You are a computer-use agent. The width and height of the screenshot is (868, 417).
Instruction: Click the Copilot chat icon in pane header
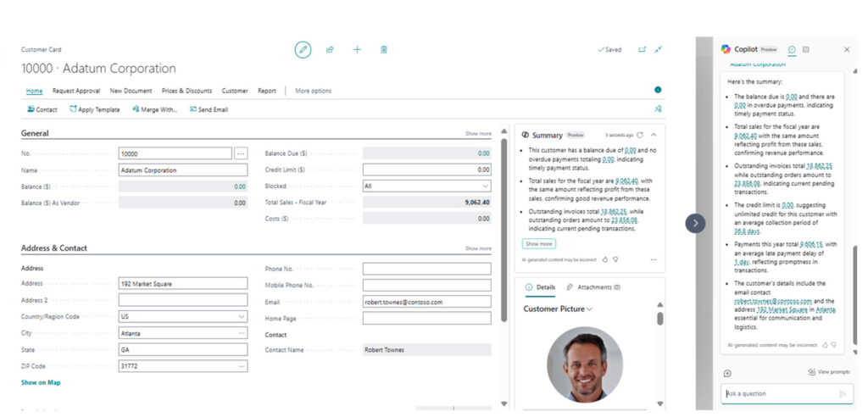[793, 49]
